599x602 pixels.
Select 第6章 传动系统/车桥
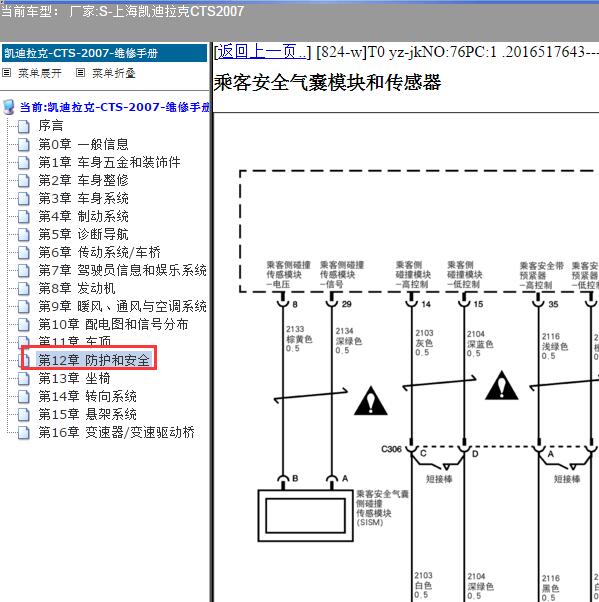click(99, 252)
